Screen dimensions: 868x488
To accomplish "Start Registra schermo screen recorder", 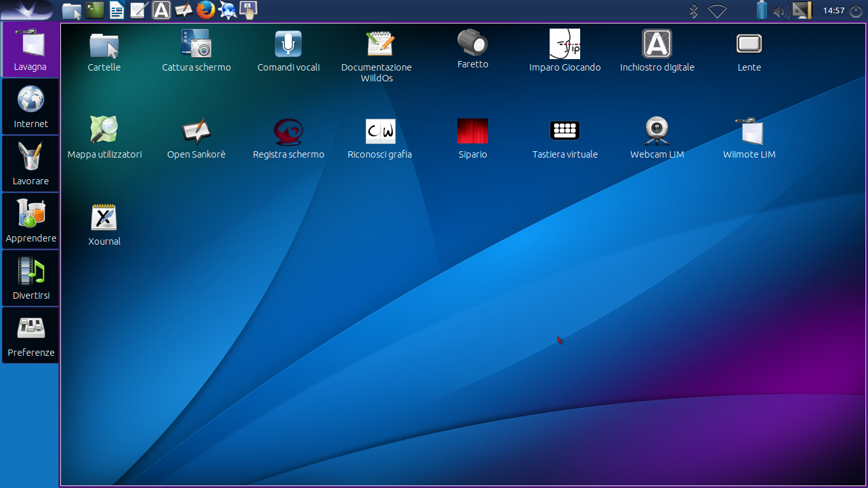I will 288,131.
